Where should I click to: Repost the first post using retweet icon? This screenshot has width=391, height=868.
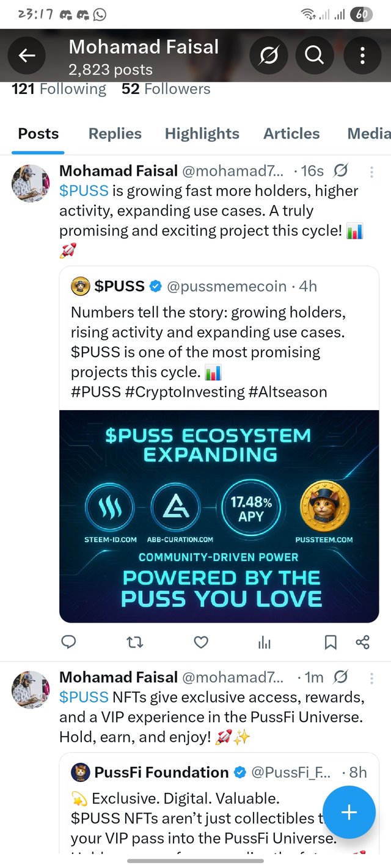[x=134, y=642]
